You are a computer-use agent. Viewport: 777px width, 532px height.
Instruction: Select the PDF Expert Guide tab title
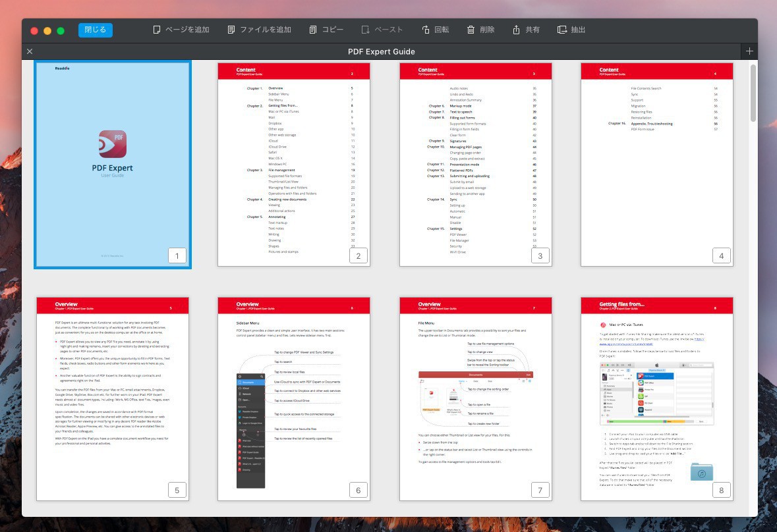[381, 51]
